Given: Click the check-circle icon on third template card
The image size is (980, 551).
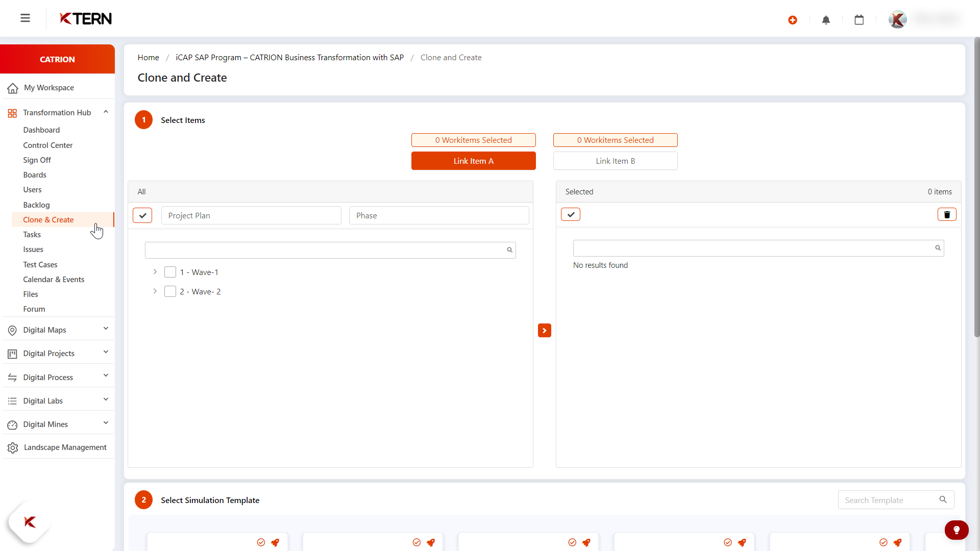Looking at the screenshot, I should coord(572,542).
